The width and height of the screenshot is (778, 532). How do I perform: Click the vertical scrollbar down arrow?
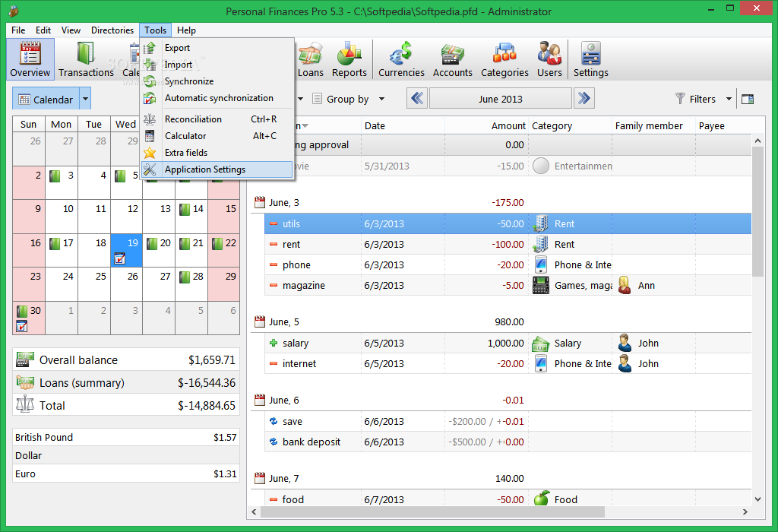pyautogui.click(x=757, y=499)
